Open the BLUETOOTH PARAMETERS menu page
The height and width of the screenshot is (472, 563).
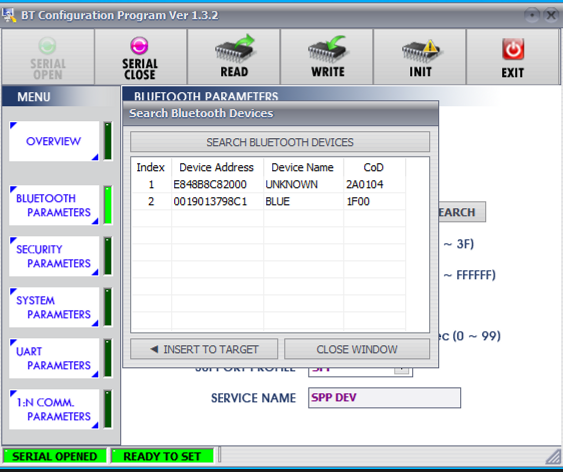pyautogui.click(x=54, y=205)
